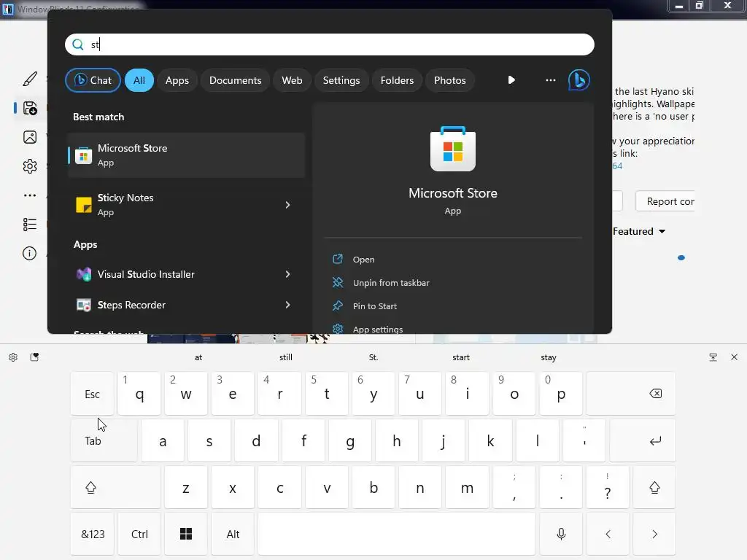Viewport: 747px width, 560px height.
Task: Tap the left shift key
Action: (x=115, y=487)
